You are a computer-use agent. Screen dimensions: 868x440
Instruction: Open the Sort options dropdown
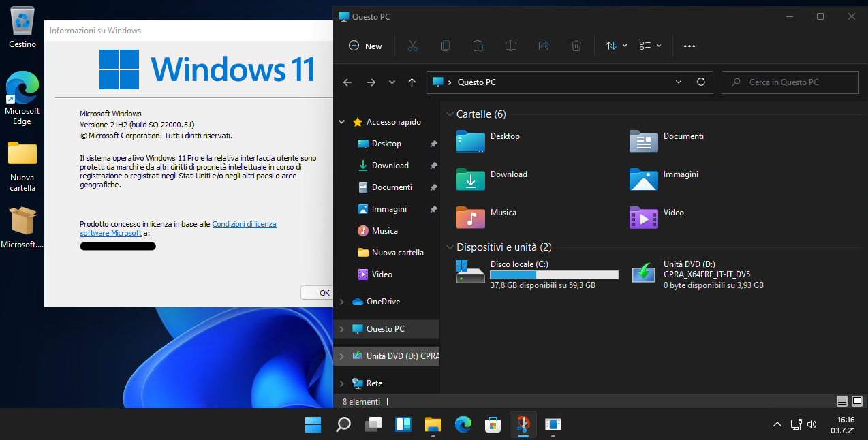point(616,46)
